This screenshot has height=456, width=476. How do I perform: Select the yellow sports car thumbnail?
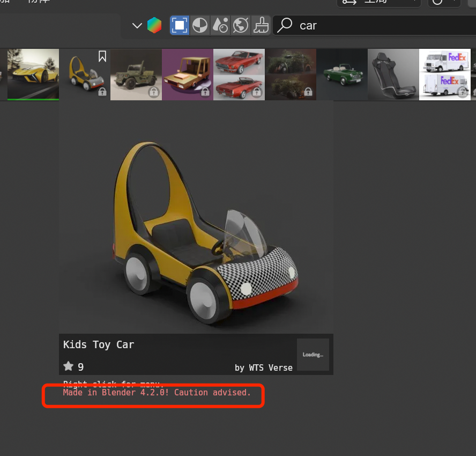(x=33, y=74)
